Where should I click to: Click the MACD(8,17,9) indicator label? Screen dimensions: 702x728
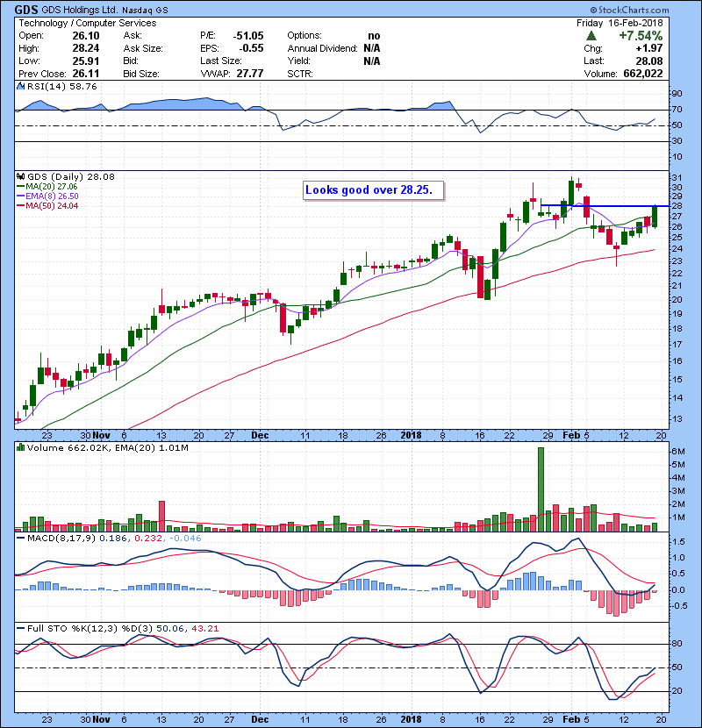pyautogui.click(x=61, y=539)
